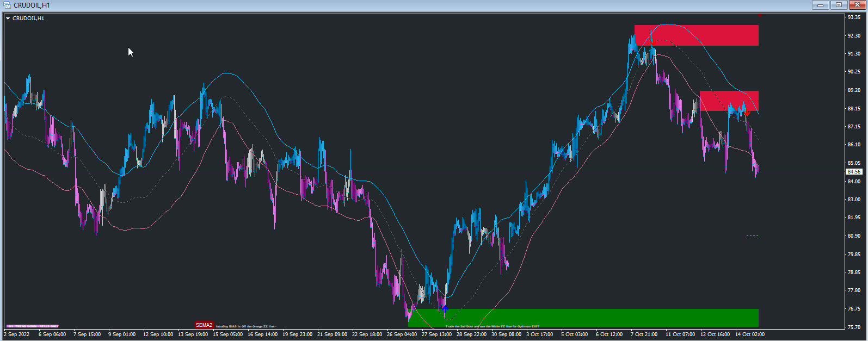Click the 76.75 price axis label
This screenshot has height=341, width=868.
(x=854, y=309)
